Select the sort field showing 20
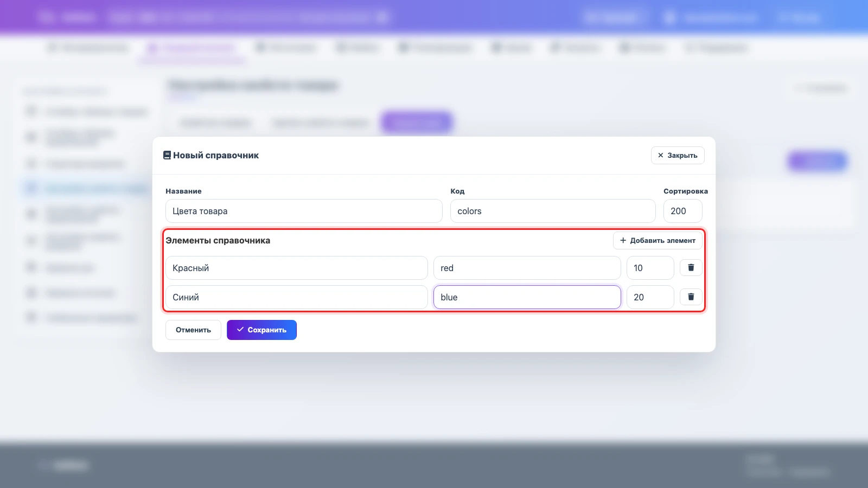 tap(650, 297)
